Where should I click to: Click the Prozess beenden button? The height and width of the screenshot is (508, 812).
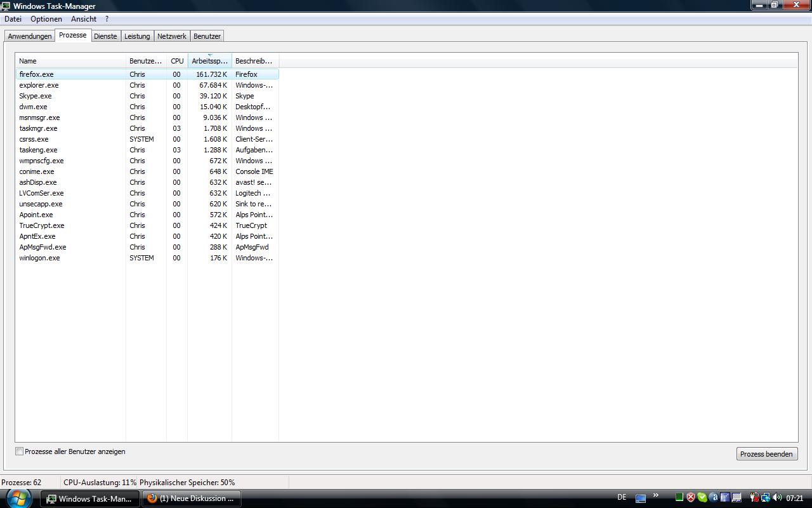click(766, 454)
